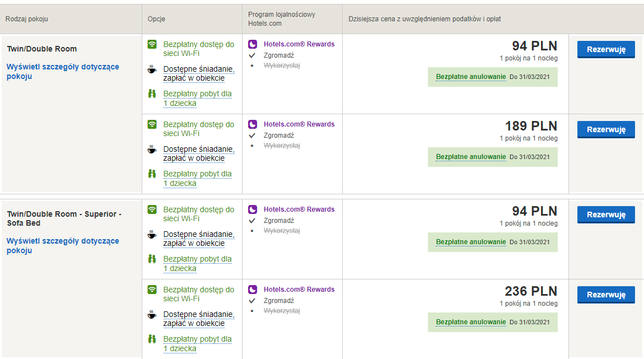Image resolution: width=644 pixels, height=359 pixels.
Task: Click the breakfast cup icon in the 236 PLN offer
Action: tap(152, 315)
